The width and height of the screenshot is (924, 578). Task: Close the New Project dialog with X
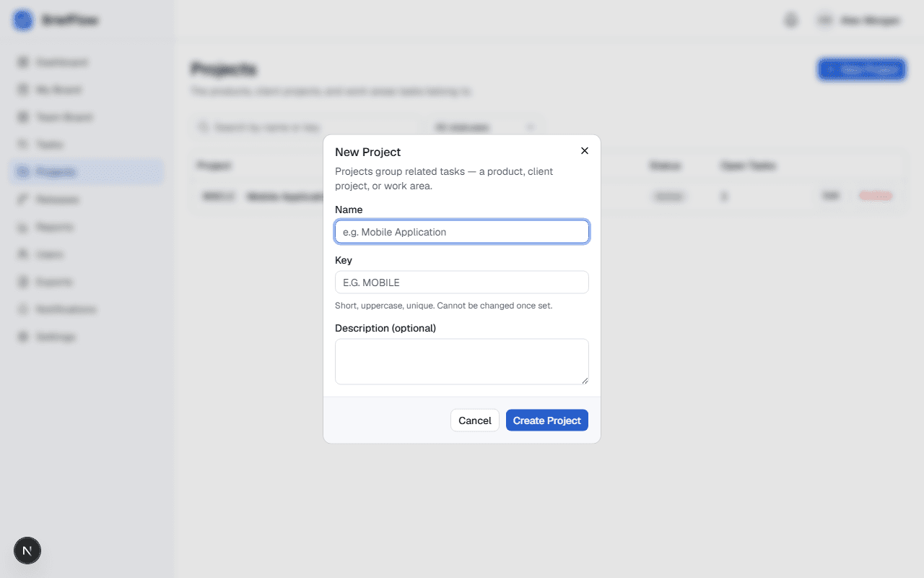tap(585, 151)
